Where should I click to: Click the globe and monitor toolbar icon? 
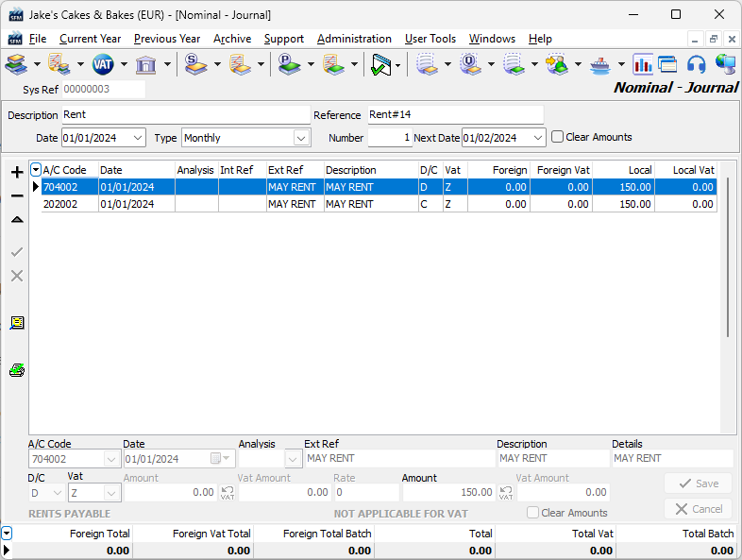coord(726,64)
